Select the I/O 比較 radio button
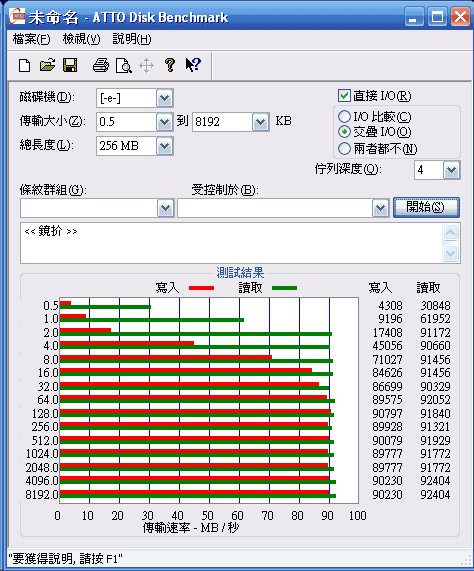 click(344, 117)
